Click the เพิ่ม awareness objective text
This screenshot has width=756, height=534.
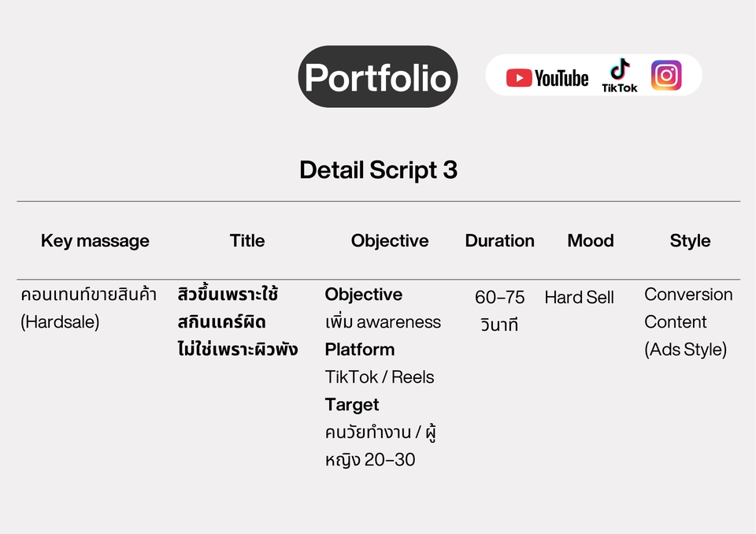click(x=383, y=322)
